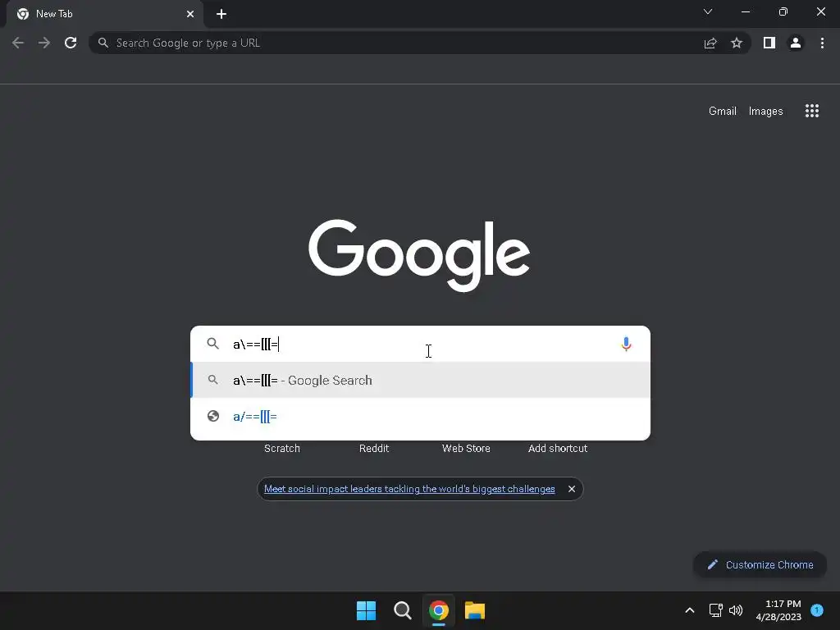Open the Windows Start menu
The height and width of the screenshot is (630, 840).
tap(367, 610)
